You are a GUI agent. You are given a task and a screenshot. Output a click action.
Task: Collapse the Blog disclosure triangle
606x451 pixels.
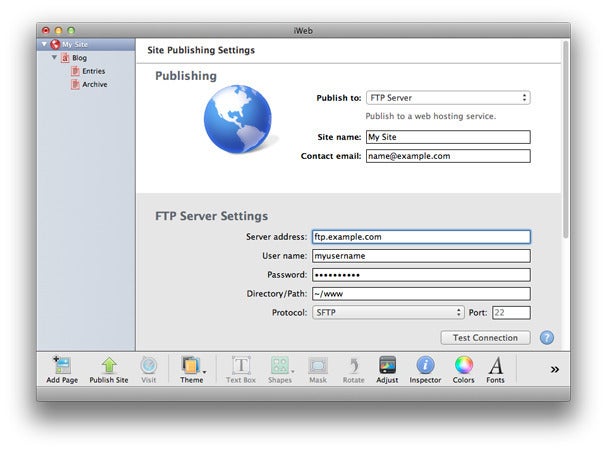pos(54,58)
